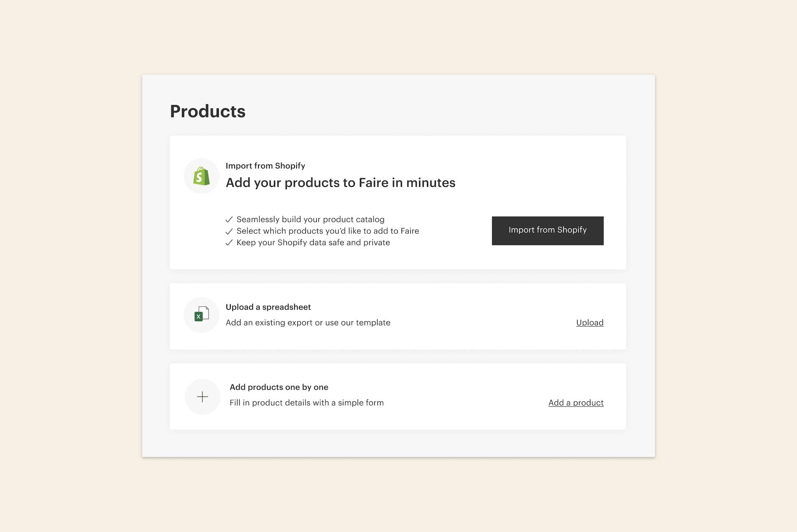
Task: Click "Add your products to Faire in minutes" headline
Action: pyautogui.click(x=341, y=183)
